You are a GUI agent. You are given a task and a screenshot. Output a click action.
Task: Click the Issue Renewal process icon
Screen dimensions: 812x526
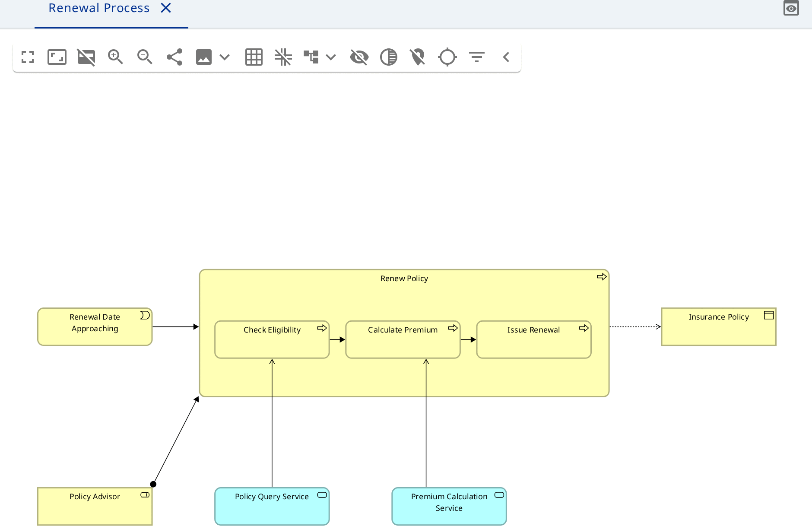tap(584, 328)
